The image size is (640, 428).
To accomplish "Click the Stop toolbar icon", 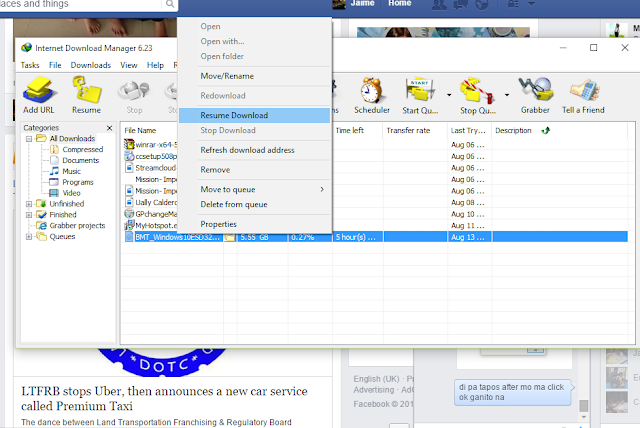I will (134, 97).
